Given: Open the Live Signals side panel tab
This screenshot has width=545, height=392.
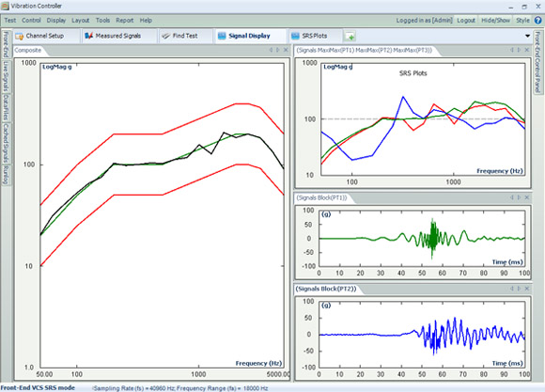Looking at the screenshot, I should click(6, 76).
